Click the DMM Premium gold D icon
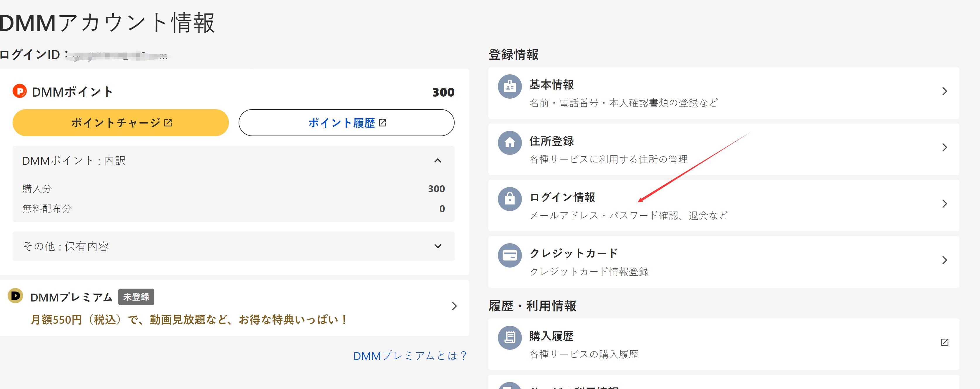The image size is (980, 389). click(15, 296)
